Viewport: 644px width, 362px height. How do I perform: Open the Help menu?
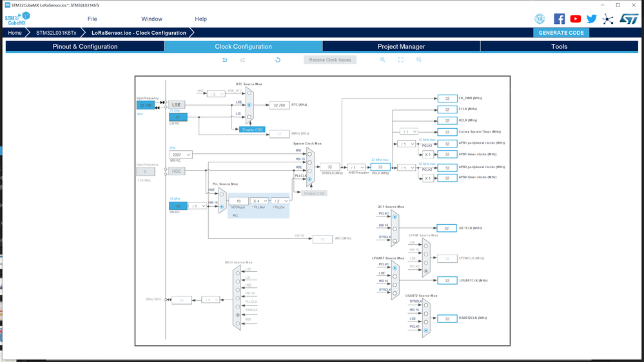201,19
